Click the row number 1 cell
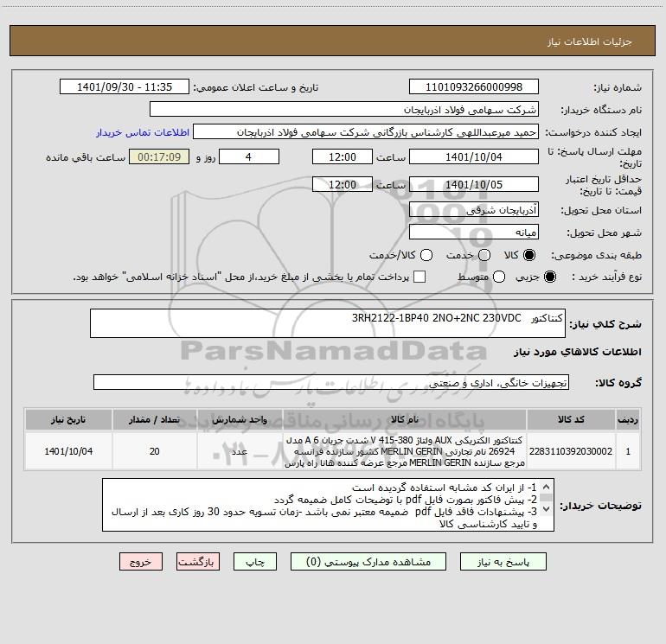Image resolution: width=666 pixels, height=644 pixels. [x=628, y=451]
